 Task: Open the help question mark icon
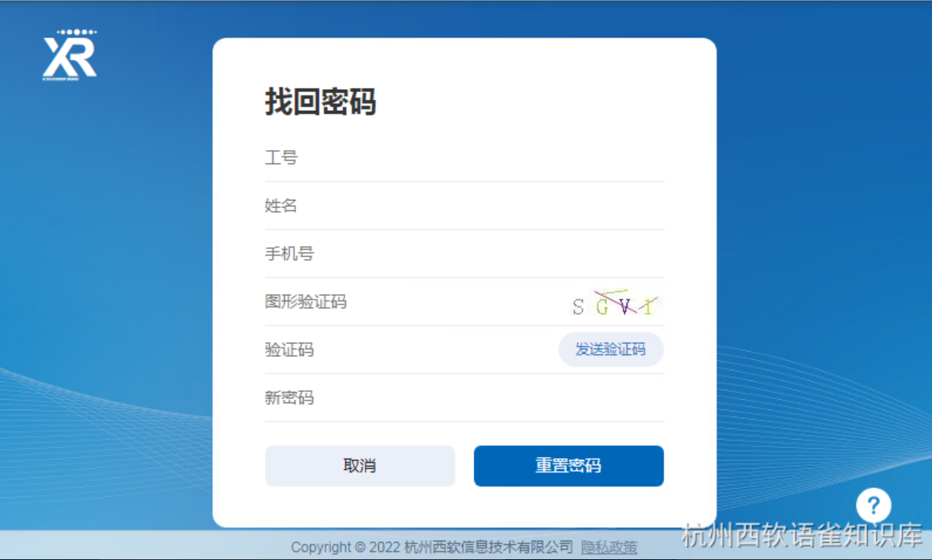[x=873, y=505]
